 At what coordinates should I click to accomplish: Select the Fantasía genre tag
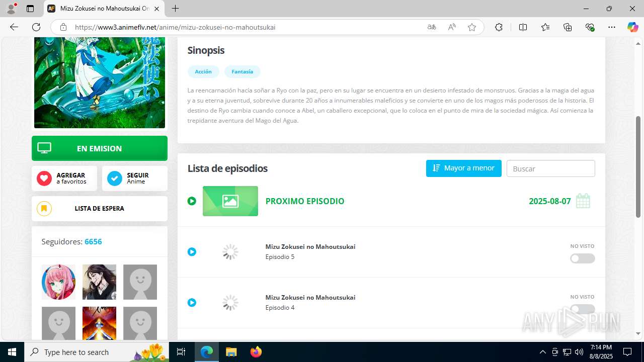pyautogui.click(x=242, y=71)
